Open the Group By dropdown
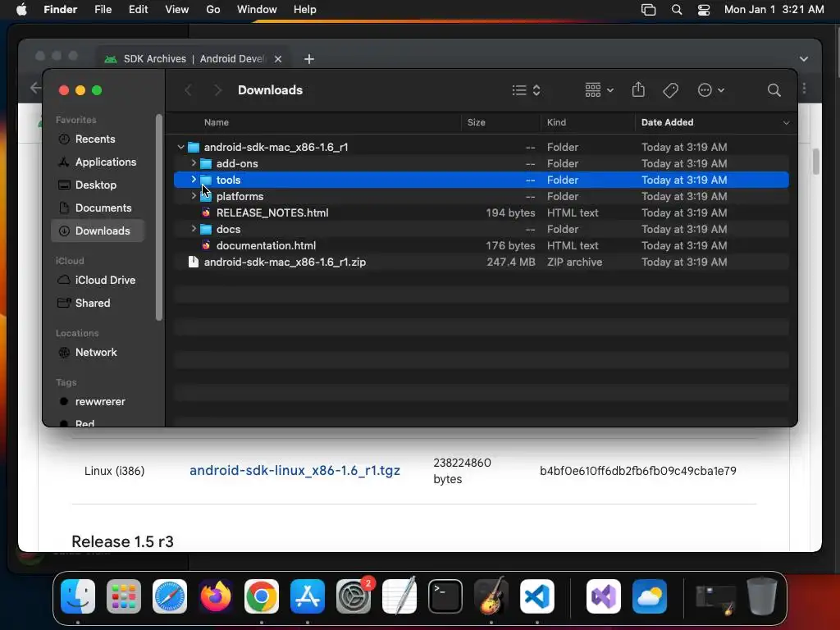Image resolution: width=840 pixels, height=630 pixels. 599,90
